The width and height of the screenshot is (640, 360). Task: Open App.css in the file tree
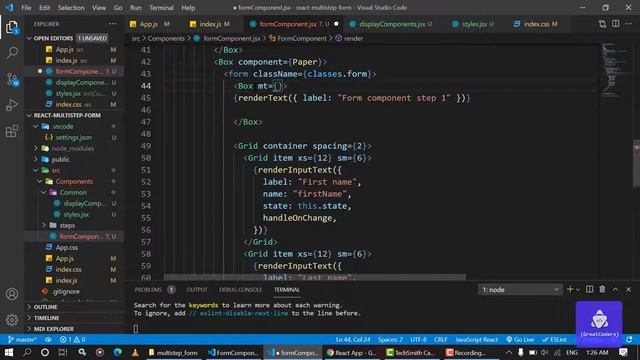point(67,247)
